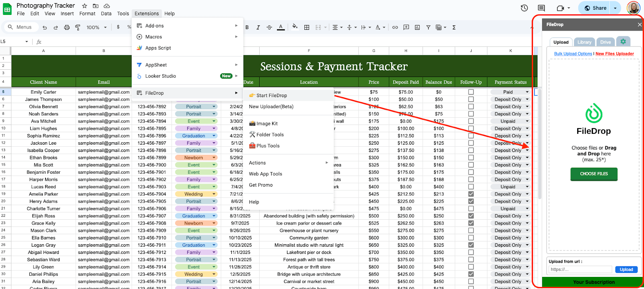The width and height of the screenshot is (644, 289).
Task: Open FileDrop settings gear tab
Action: 623,42
